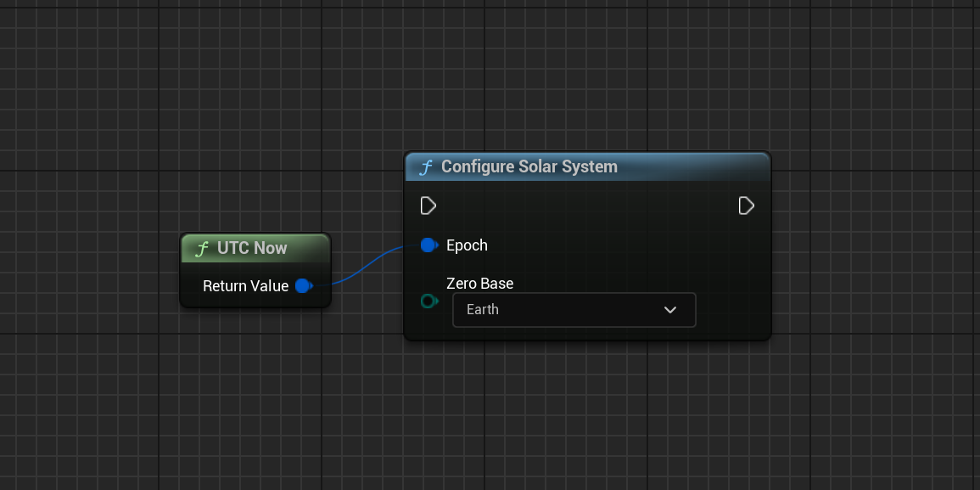Select the teal Zero Base input pin
980x490 pixels.
[429, 301]
